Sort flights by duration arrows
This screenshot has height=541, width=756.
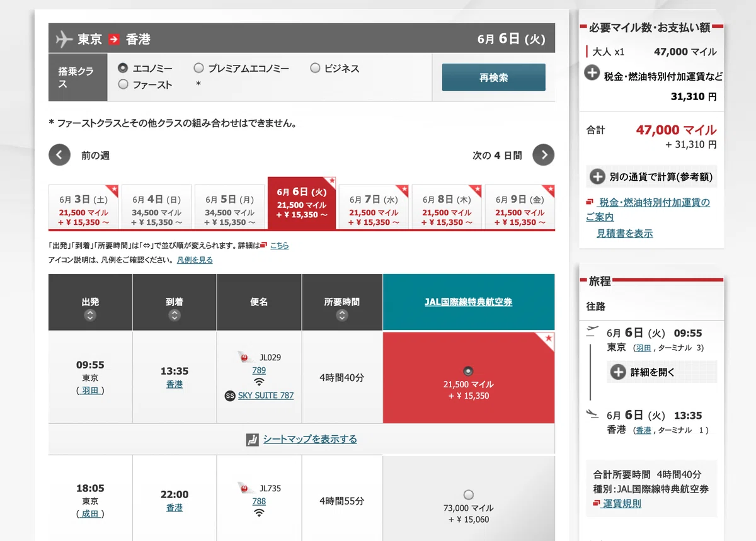coord(342,316)
